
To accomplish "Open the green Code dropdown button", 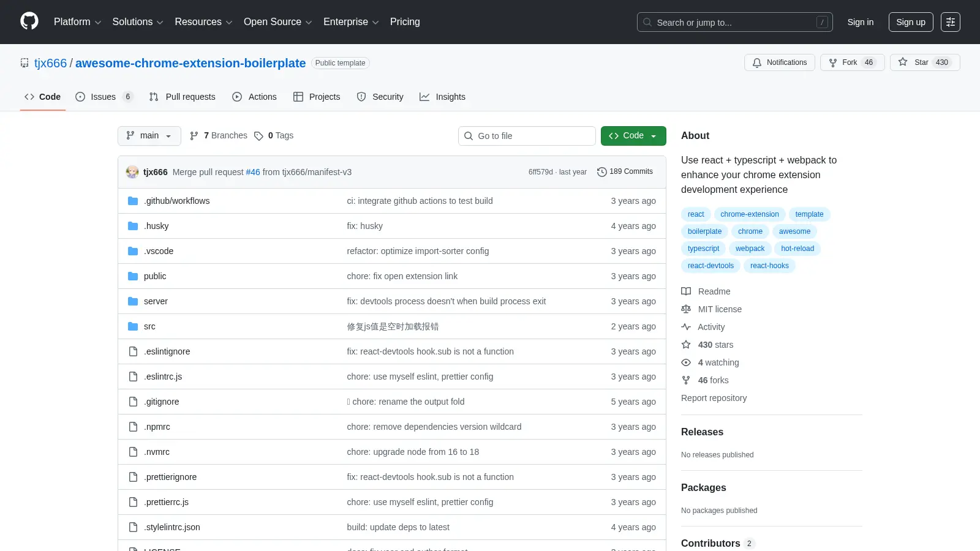I will pos(633,136).
